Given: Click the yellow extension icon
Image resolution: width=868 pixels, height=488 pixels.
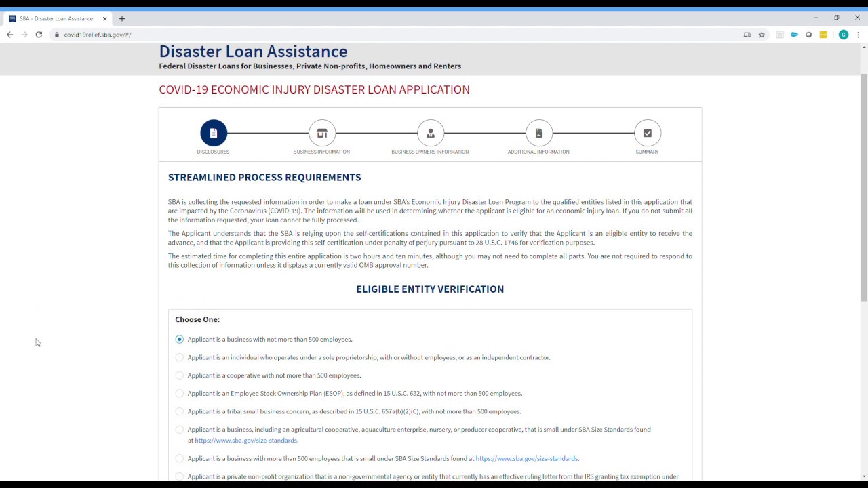Looking at the screenshot, I should (823, 35).
